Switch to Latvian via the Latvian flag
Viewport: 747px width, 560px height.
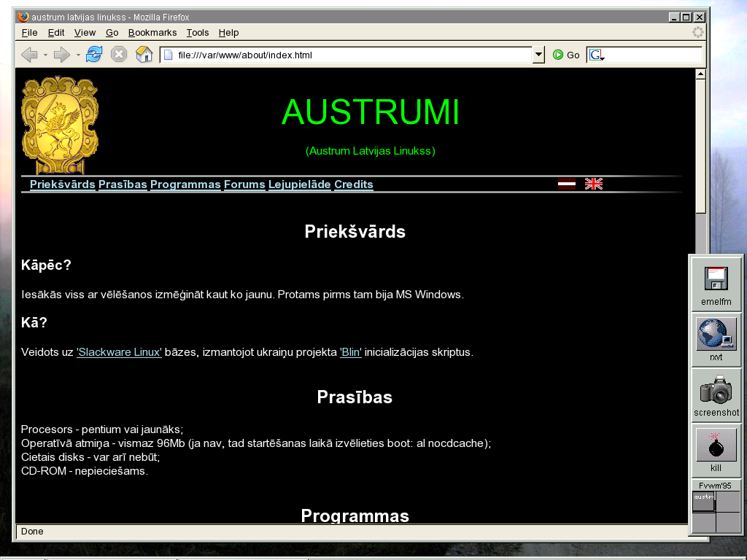point(566,184)
